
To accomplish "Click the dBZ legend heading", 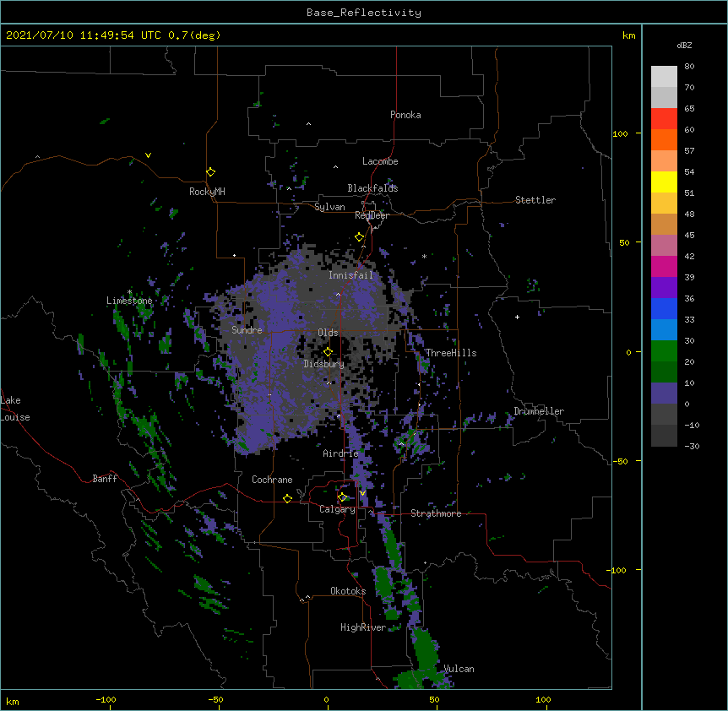I will click(684, 46).
